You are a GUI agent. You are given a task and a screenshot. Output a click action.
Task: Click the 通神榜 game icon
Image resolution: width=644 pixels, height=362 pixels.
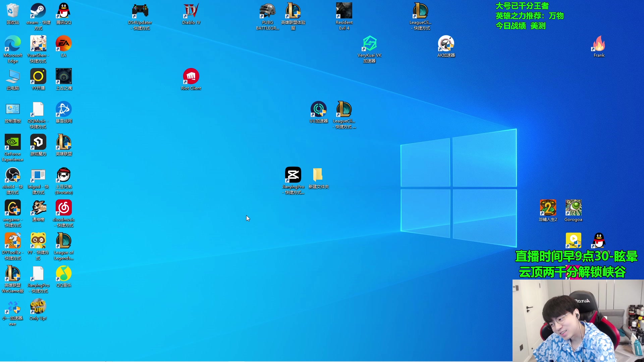38,211
